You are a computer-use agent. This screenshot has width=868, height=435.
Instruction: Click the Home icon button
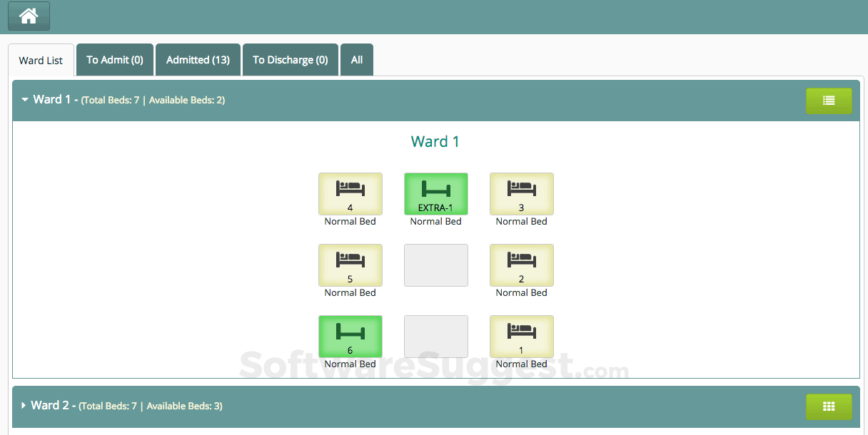tap(29, 16)
